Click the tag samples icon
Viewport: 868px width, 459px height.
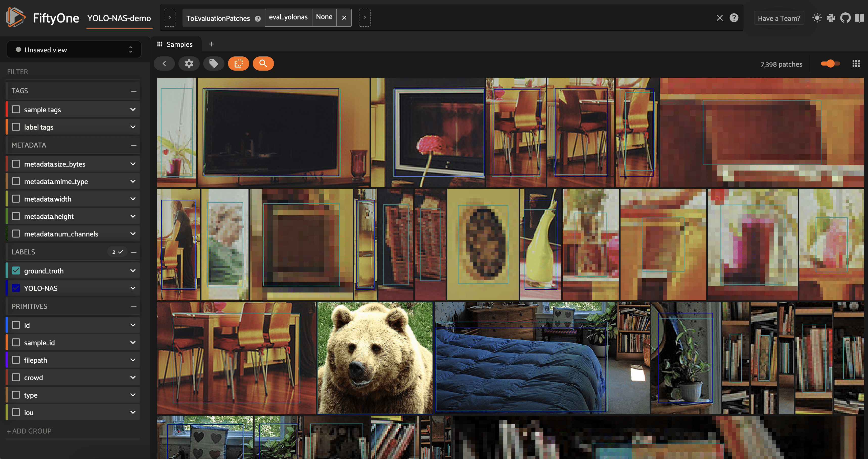click(x=213, y=64)
